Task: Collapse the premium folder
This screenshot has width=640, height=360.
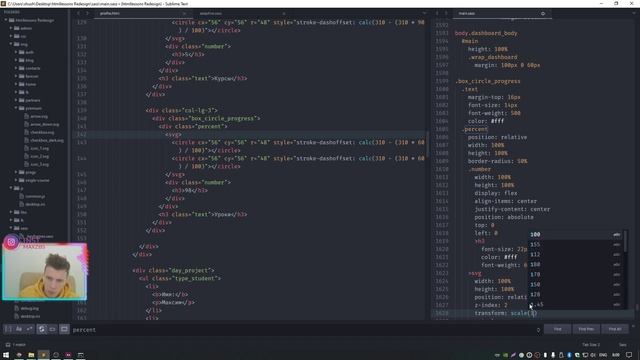Action: pyautogui.click(x=16, y=108)
